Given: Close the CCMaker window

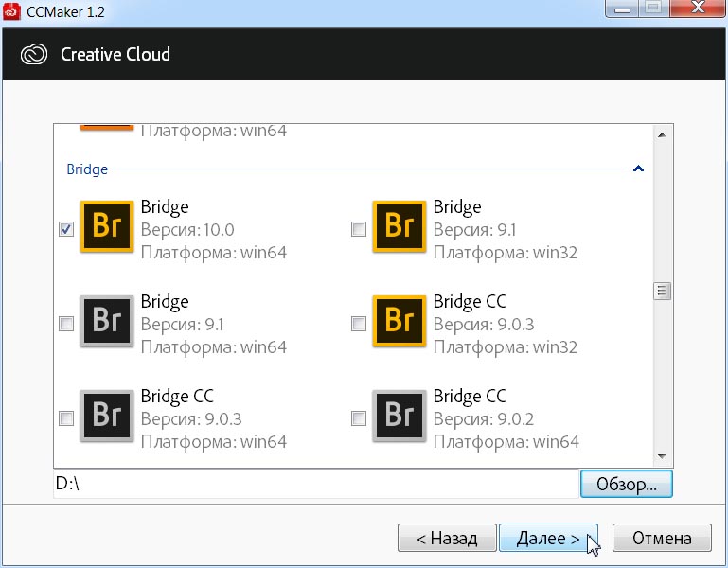Looking at the screenshot, I should point(699,9).
